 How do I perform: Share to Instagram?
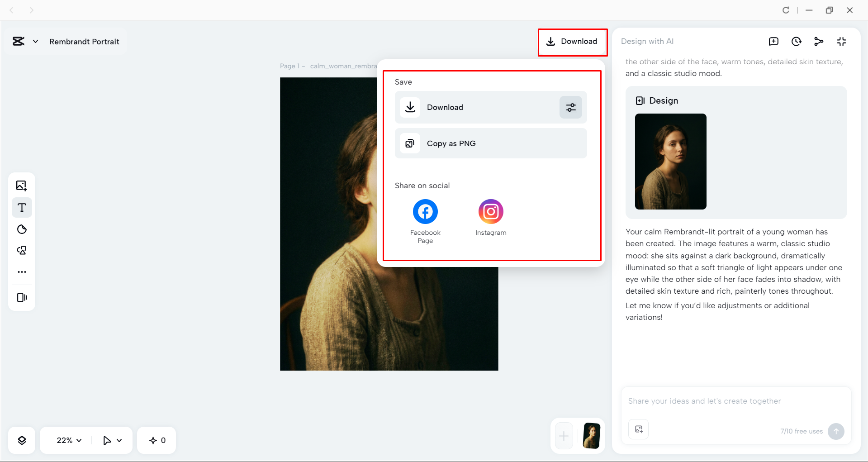[491, 218]
